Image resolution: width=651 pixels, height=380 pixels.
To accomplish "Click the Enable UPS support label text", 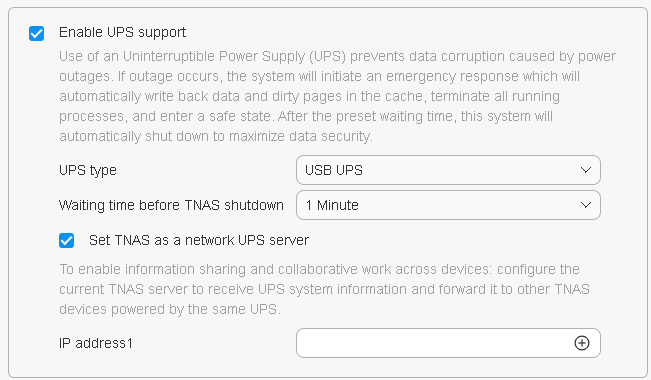I will [122, 32].
